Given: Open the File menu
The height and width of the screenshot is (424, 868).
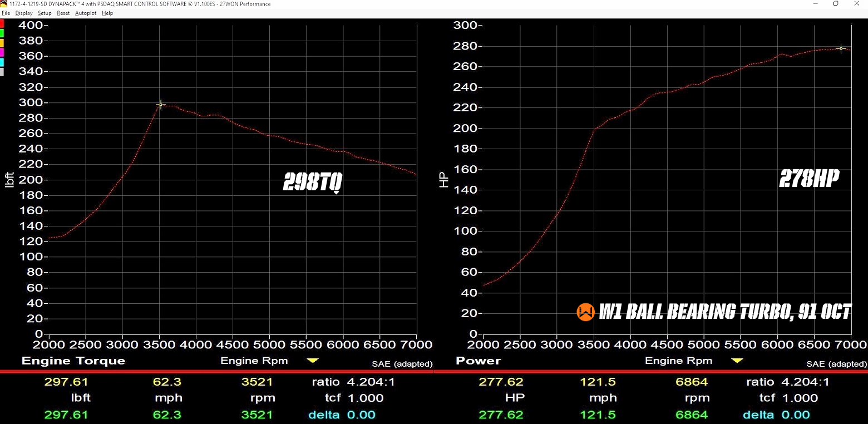Looking at the screenshot, I should coord(6,13).
